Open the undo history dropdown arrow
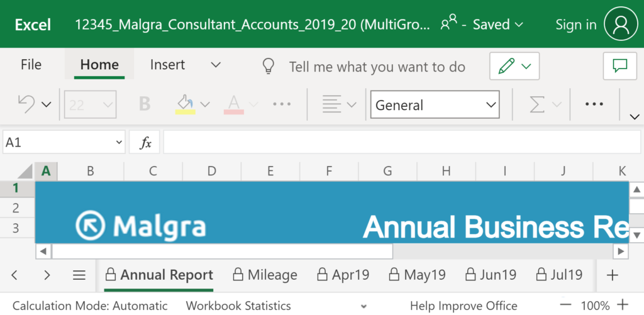 pos(47,105)
